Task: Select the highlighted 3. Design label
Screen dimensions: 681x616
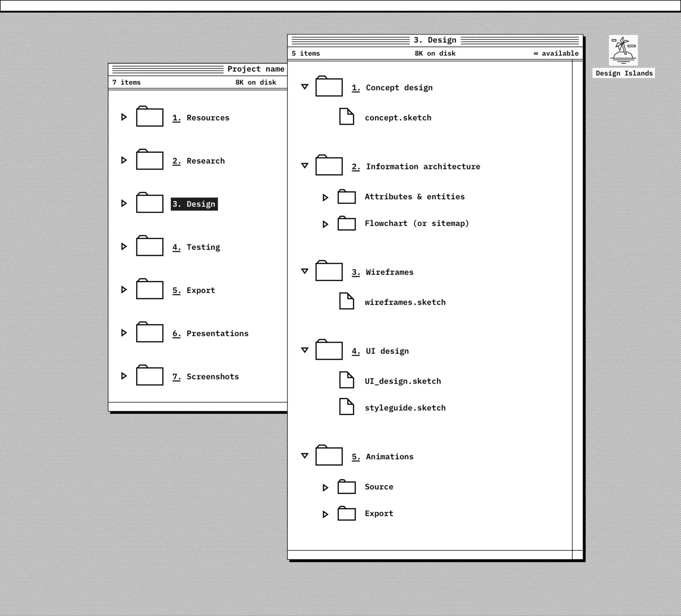Action: pyautogui.click(x=194, y=204)
